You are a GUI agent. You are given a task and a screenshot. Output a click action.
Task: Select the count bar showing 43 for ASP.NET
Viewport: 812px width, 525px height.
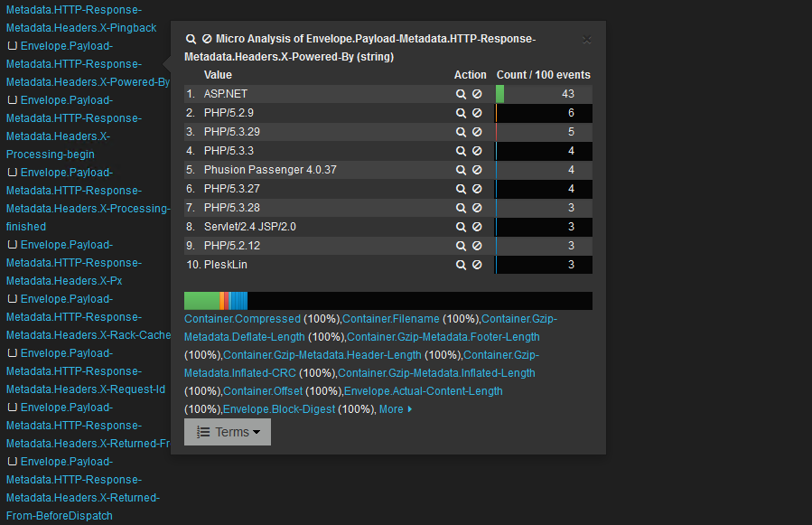[542, 94]
